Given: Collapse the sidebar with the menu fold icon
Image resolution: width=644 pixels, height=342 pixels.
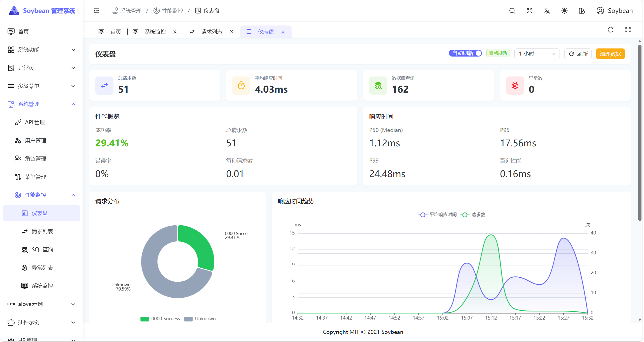Looking at the screenshot, I should (96, 11).
